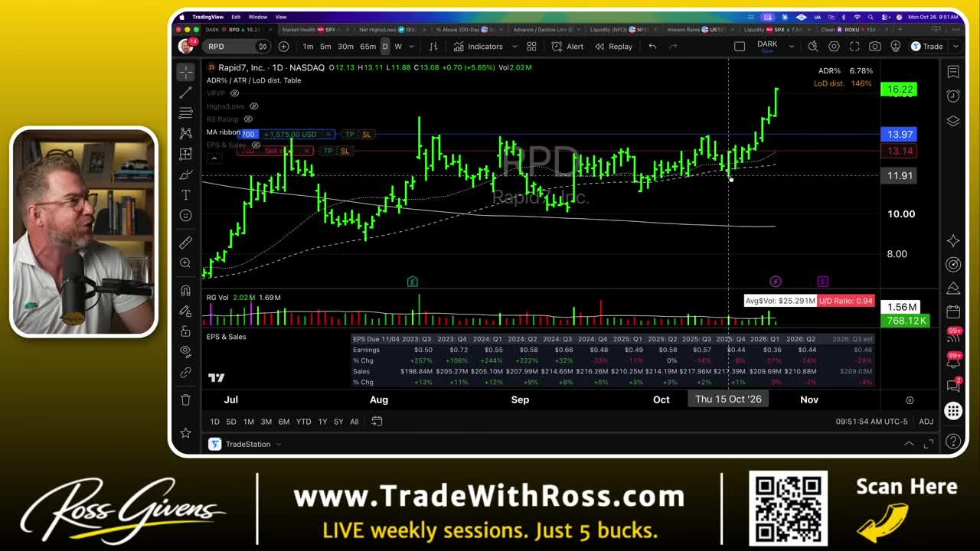Screen dimensions: 980x551
Task: Open the watchlist panel icon
Action: tap(953, 72)
